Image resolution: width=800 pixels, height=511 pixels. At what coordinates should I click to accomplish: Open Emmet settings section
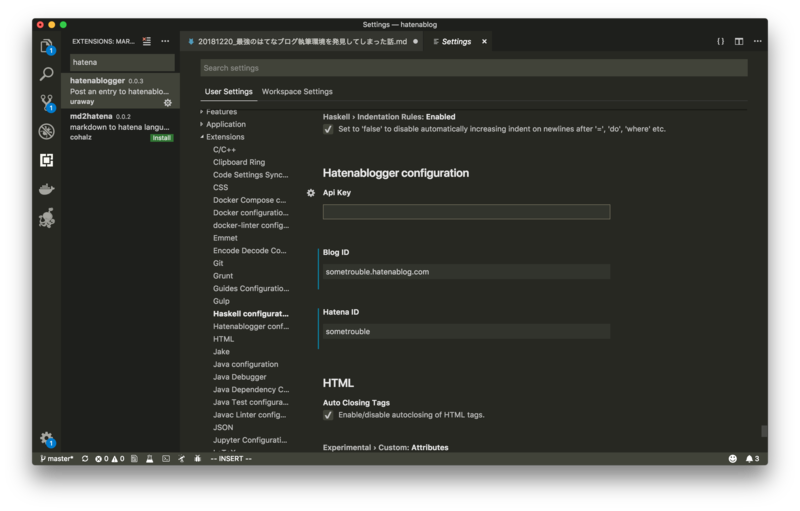click(x=225, y=238)
